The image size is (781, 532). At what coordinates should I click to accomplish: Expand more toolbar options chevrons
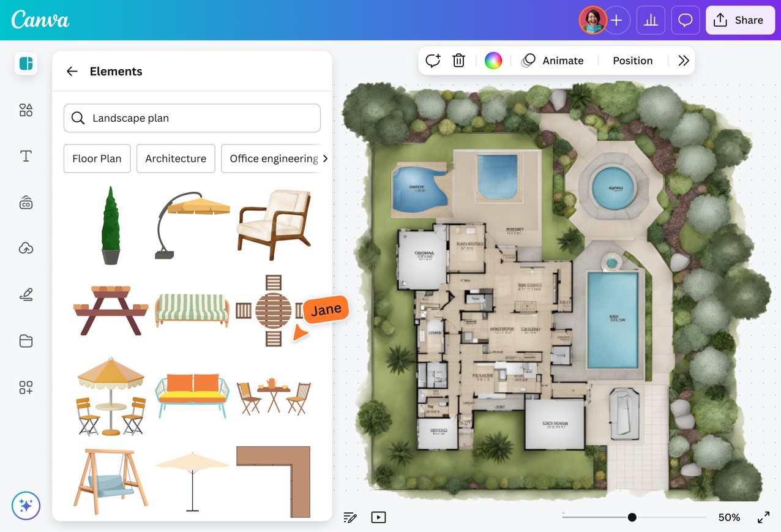(x=684, y=61)
